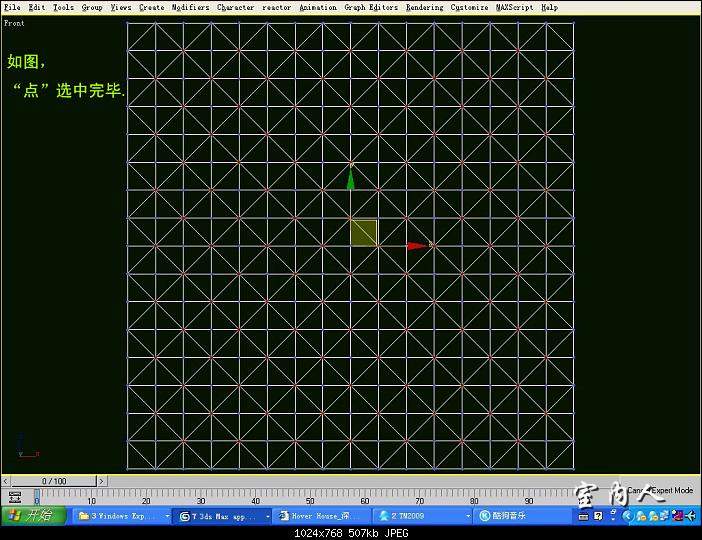The height and width of the screenshot is (540, 702).
Task: Open the Tools menu
Action: point(63,7)
